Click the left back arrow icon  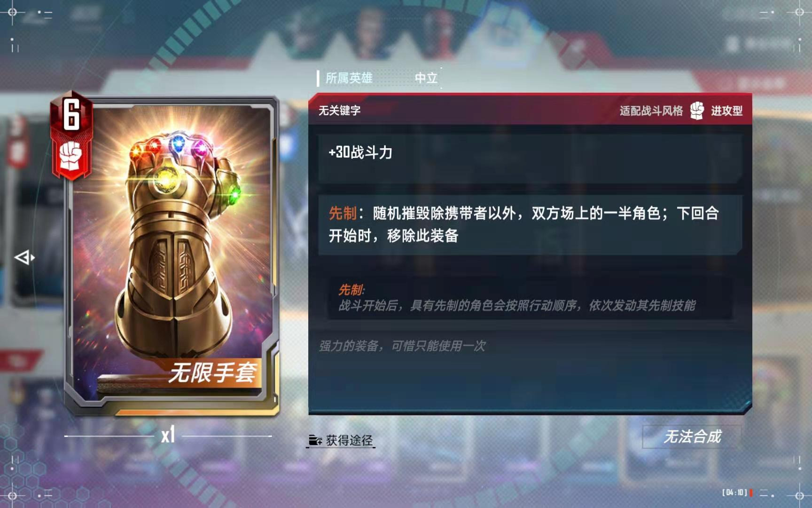click(24, 257)
